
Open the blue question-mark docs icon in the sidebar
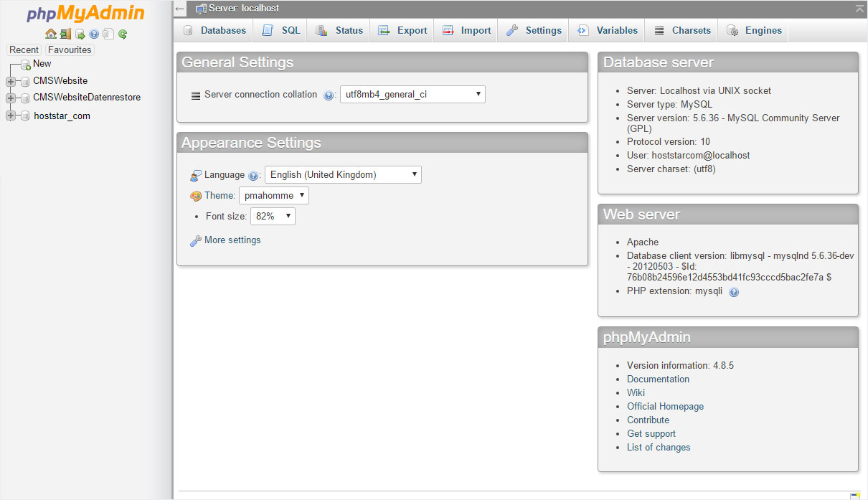94,34
